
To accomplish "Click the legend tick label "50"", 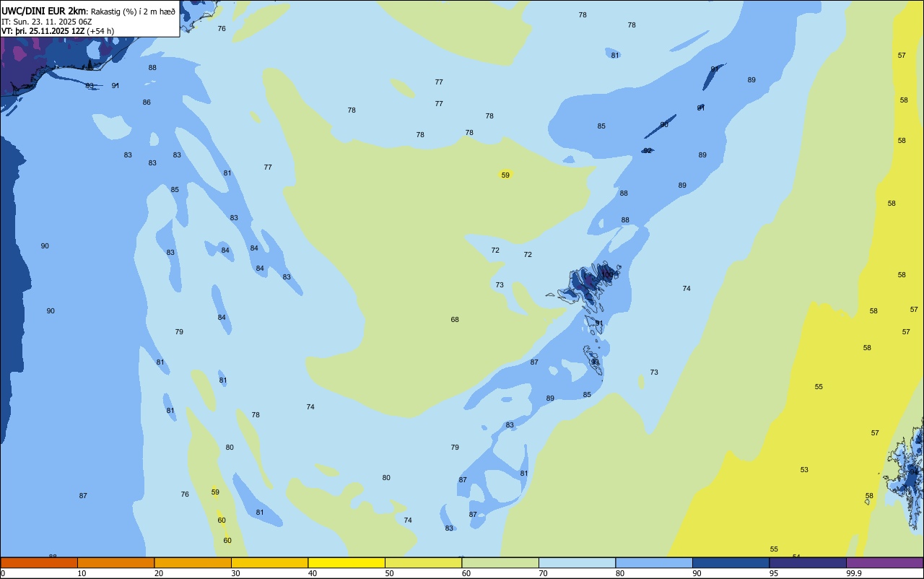I will click(x=389, y=573).
